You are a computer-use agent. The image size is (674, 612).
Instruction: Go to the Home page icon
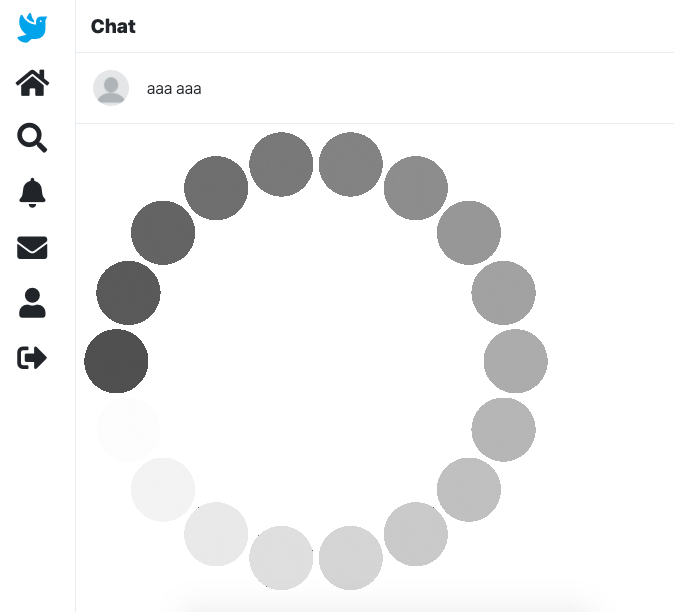(x=32, y=83)
